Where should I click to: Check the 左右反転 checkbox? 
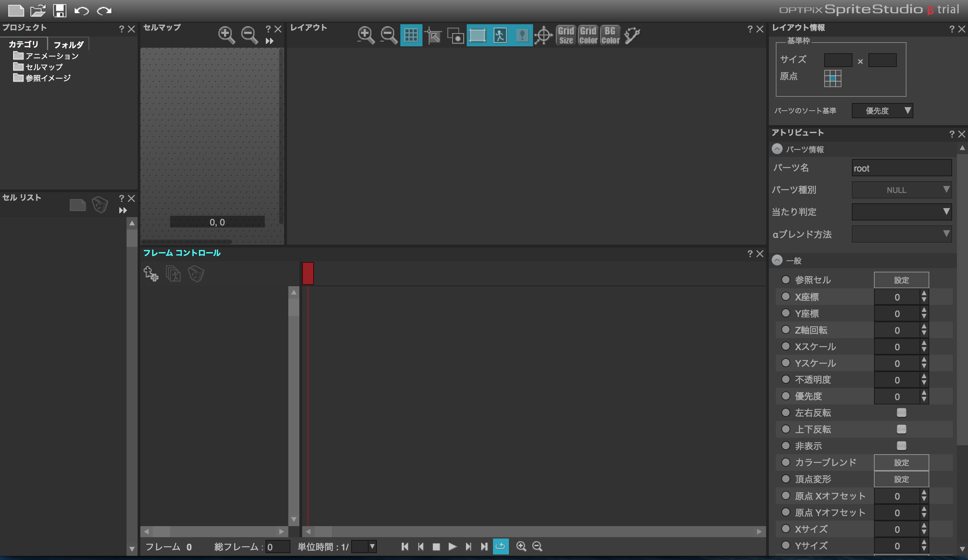(x=901, y=412)
